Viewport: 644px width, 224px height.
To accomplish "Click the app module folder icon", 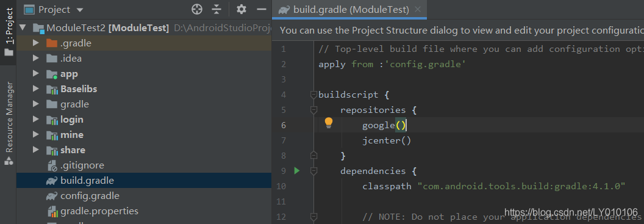I will tap(52, 74).
